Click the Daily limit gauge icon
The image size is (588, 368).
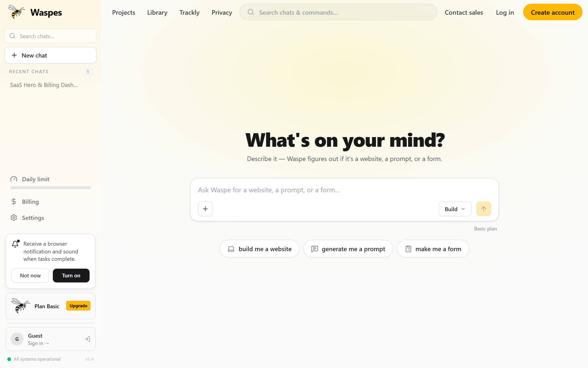click(14, 179)
